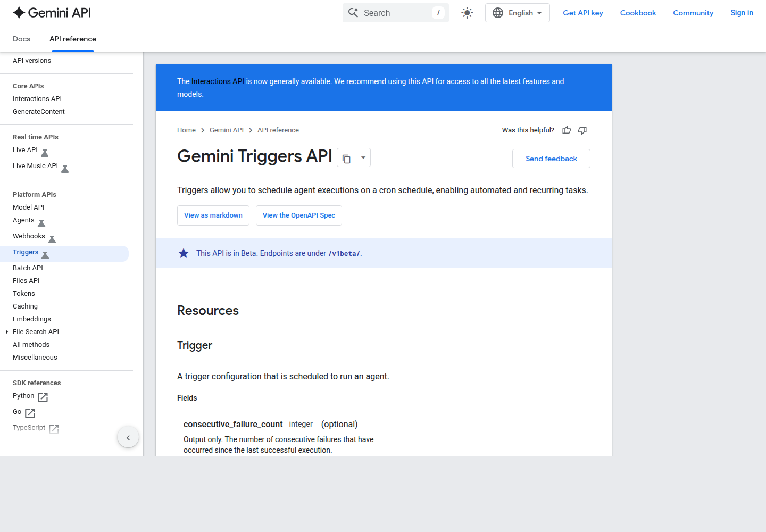Click the Gemini API logo

tap(52, 13)
